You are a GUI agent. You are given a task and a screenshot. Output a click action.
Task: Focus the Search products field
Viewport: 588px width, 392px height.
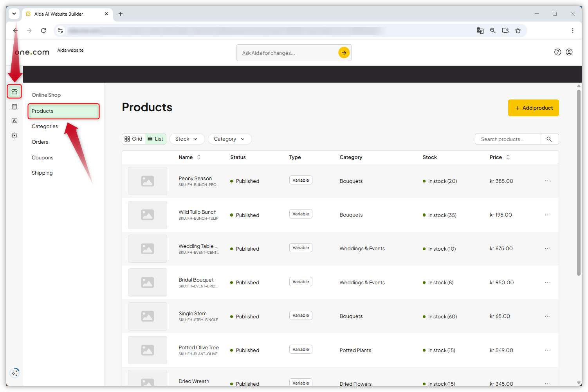coord(508,139)
